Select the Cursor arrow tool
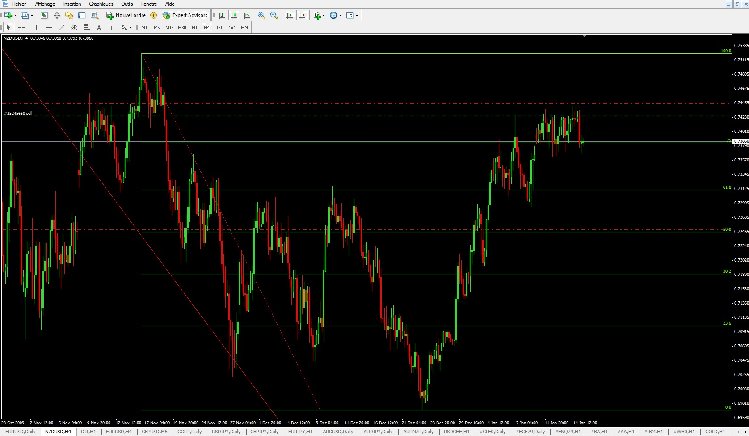The width and height of the screenshot is (749, 436). (x=9, y=28)
